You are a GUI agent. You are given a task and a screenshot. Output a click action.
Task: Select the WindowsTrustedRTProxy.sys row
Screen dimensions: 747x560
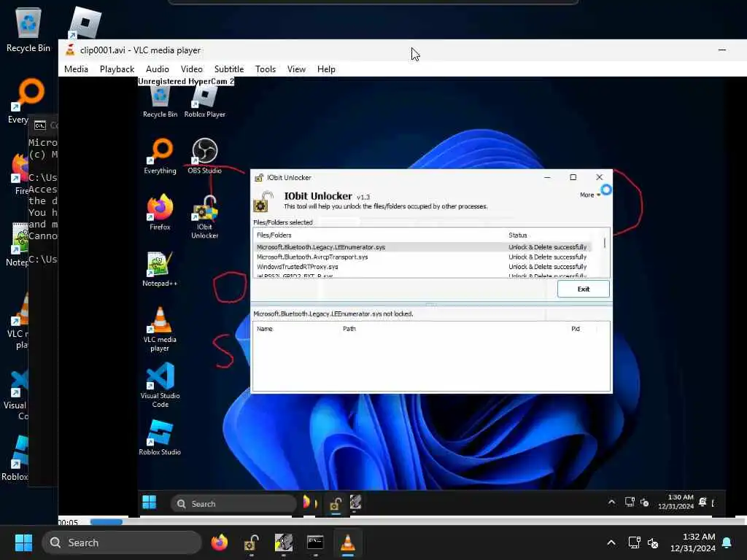pyautogui.click(x=422, y=267)
